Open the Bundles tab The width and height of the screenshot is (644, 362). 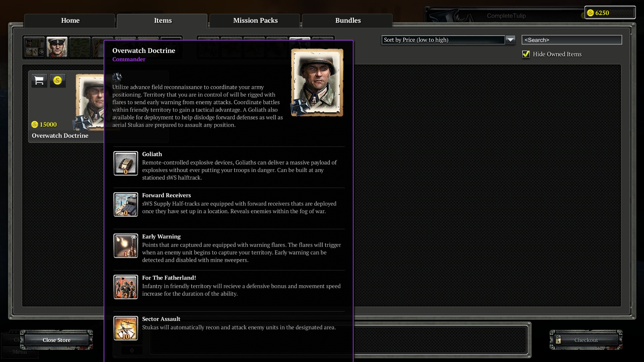point(348,20)
